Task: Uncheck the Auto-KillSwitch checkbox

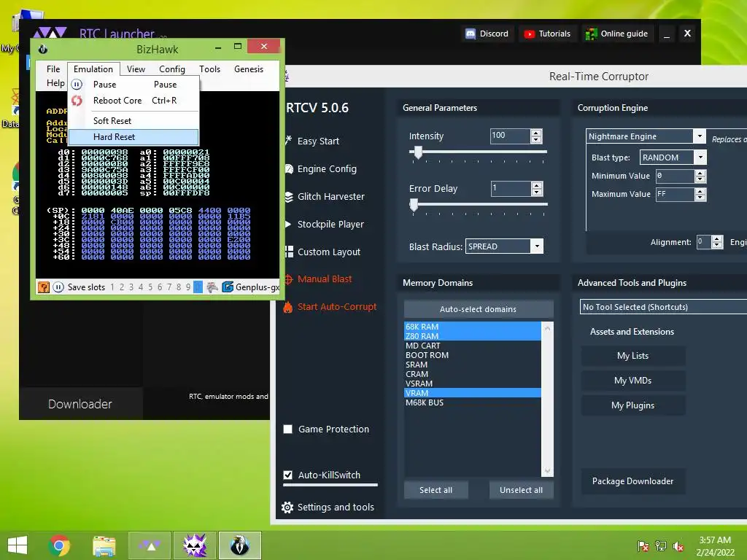Action: pos(287,475)
